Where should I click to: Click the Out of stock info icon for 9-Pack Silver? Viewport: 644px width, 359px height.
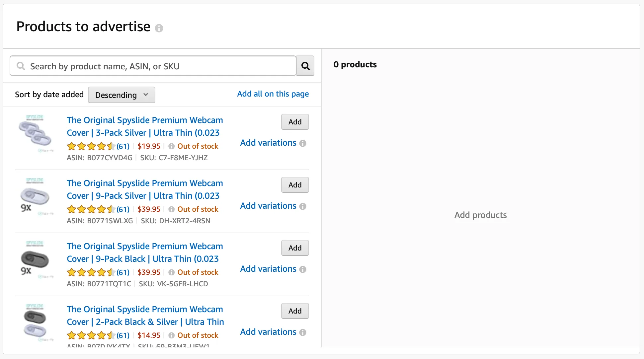coord(172,209)
